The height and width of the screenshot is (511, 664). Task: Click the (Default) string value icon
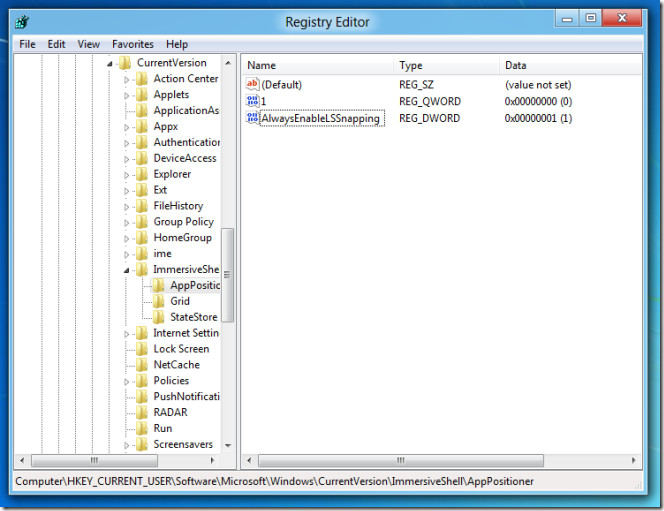point(252,84)
